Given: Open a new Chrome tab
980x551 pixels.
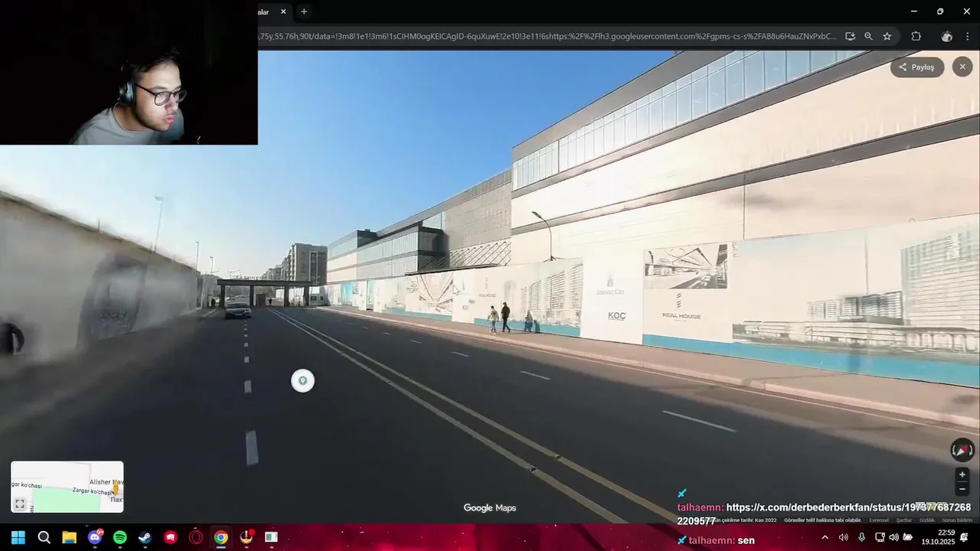Looking at the screenshot, I should pos(304,11).
